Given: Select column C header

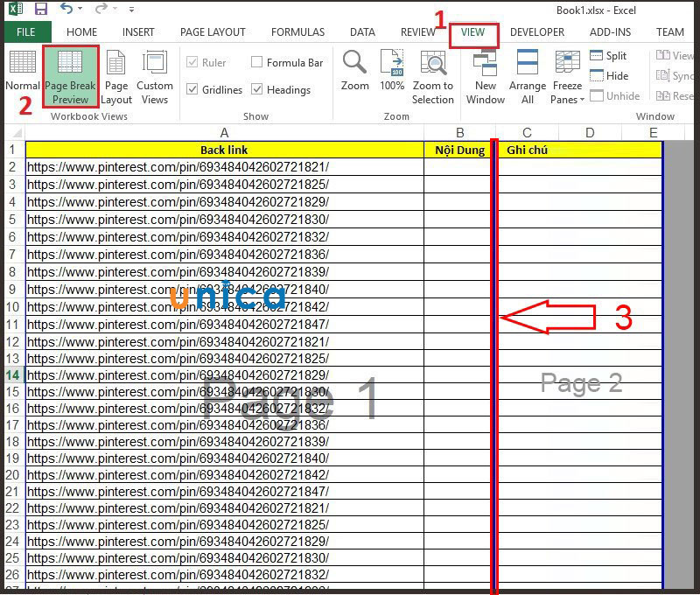Looking at the screenshot, I should (x=527, y=133).
